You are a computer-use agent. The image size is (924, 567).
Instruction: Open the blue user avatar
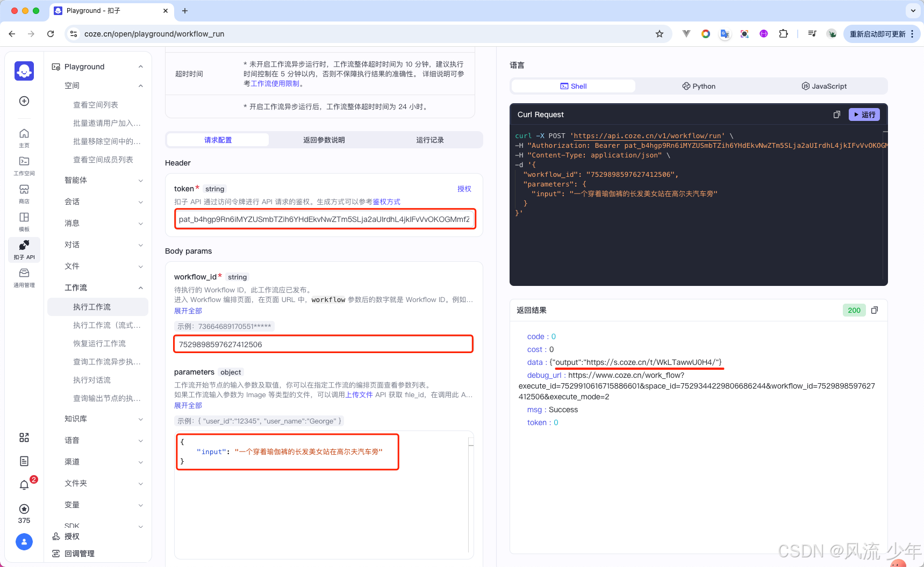(x=24, y=542)
